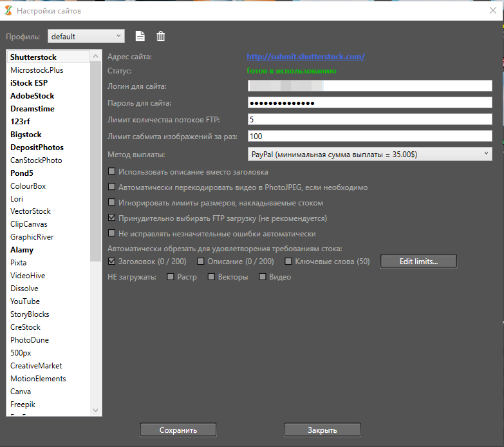Toggle Не исправлять незначительные ошибки checkbox
The image size is (504, 447).
click(x=111, y=233)
